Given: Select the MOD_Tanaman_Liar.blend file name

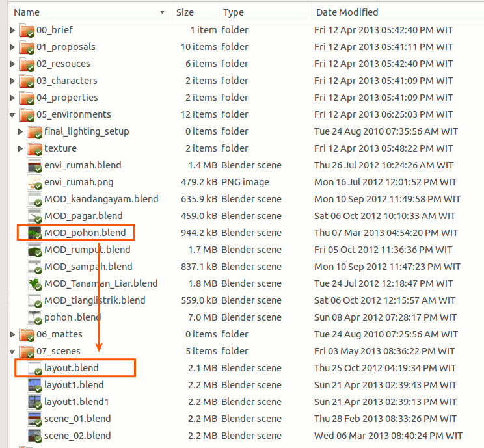Looking at the screenshot, I should (x=101, y=283).
